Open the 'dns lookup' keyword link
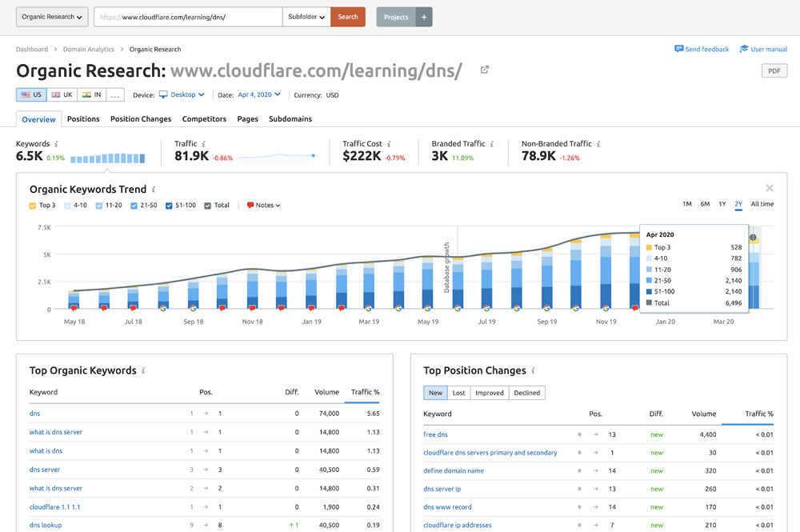The image size is (800, 532). [46, 525]
